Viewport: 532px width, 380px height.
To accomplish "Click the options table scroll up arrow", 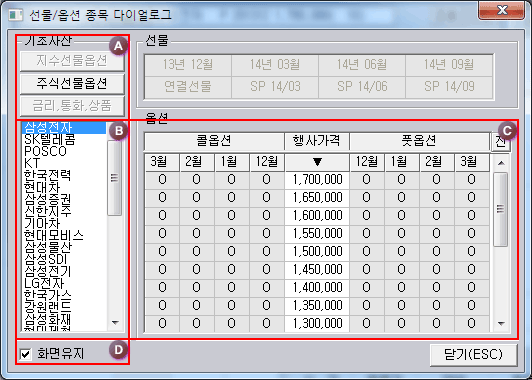I will (x=501, y=163).
